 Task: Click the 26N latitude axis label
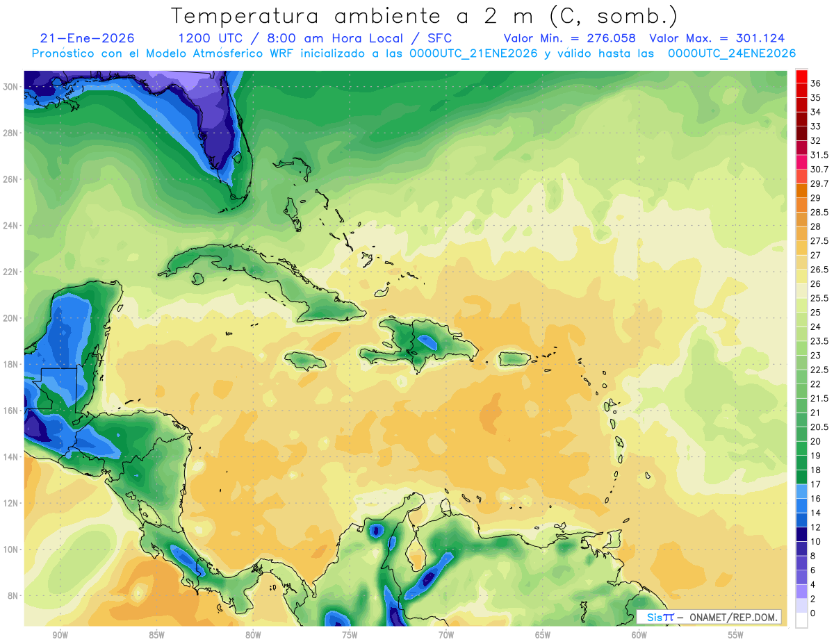tap(10, 179)
